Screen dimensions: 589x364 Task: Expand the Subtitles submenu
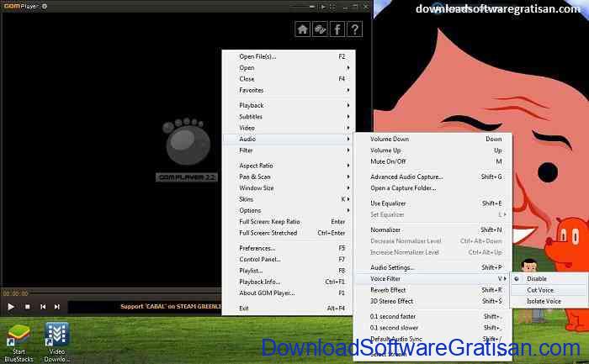pos(288,117)
